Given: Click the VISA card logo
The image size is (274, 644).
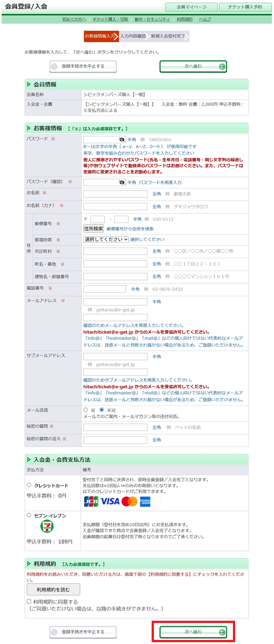Looking at the screenshot, I should point(111,502).
